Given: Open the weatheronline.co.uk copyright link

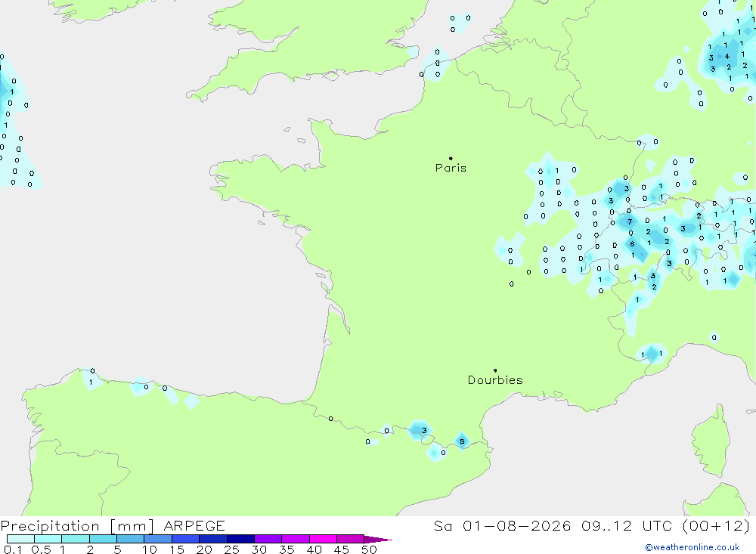Looking at the screenshot, I should coord(692,547).
